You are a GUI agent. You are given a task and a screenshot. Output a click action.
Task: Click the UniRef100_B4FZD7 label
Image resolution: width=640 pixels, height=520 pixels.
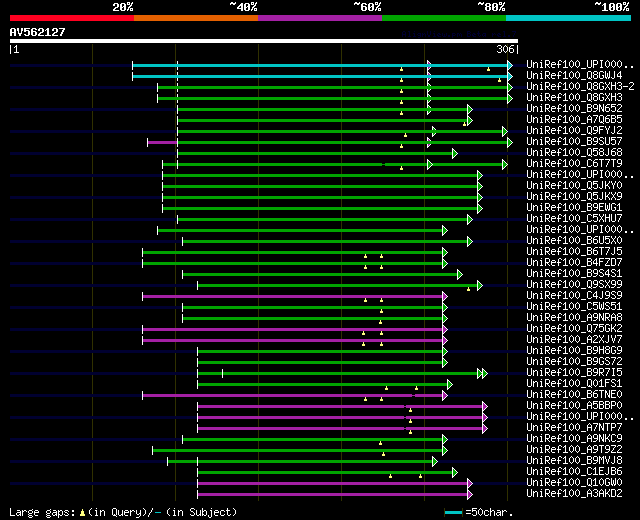tap(574, 262)
